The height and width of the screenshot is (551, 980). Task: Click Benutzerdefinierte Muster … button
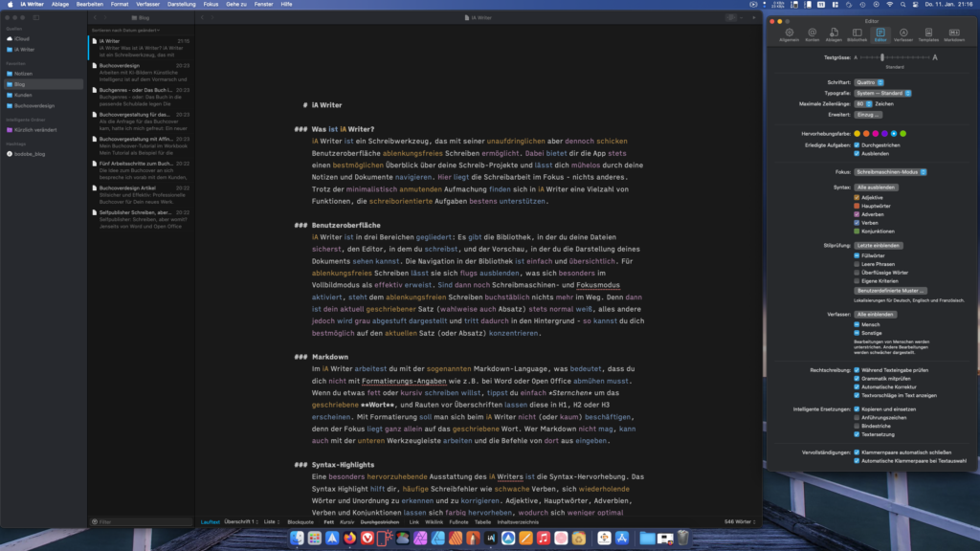[x=891, y=291]
